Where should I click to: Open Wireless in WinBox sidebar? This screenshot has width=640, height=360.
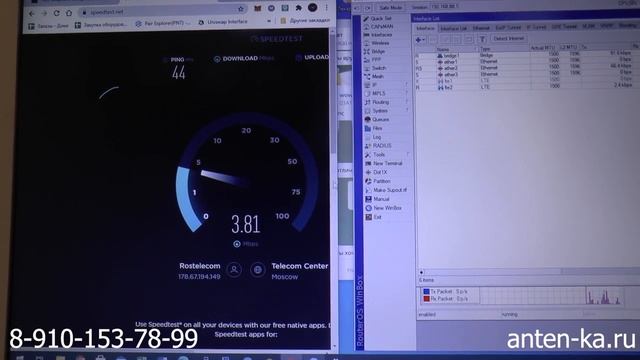click(376, 43)
